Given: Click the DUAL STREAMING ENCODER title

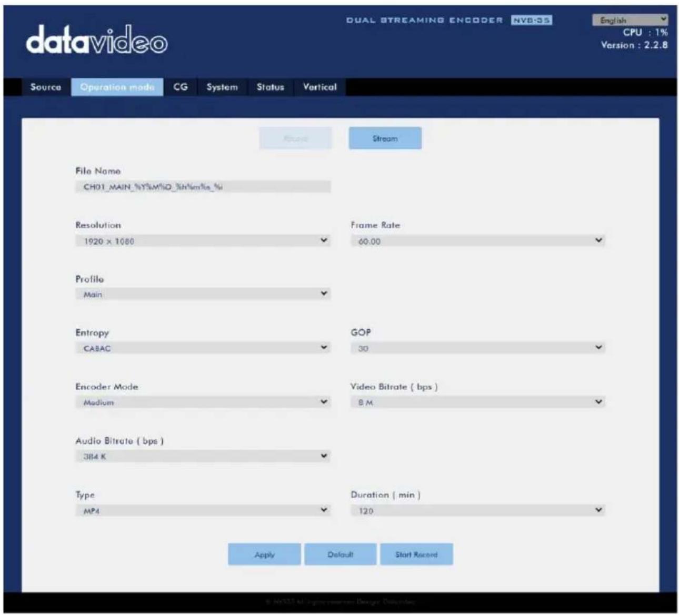Looking at the screenshot, I should (425, 21).
